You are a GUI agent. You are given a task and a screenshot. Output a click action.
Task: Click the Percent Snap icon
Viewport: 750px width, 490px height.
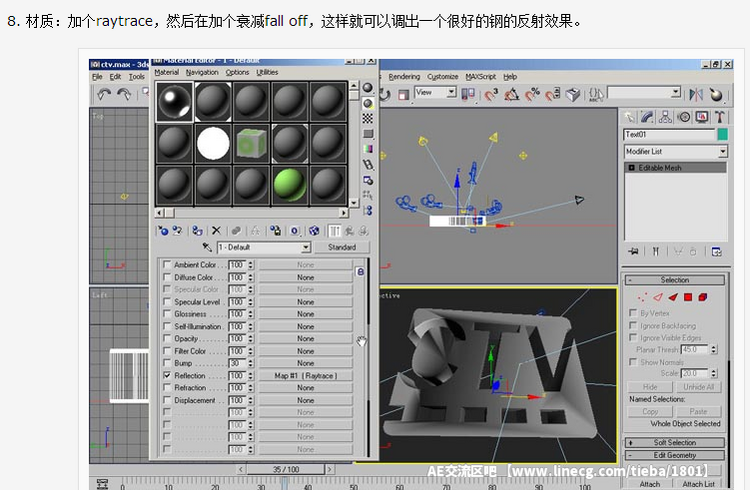[x=532, y=94]
